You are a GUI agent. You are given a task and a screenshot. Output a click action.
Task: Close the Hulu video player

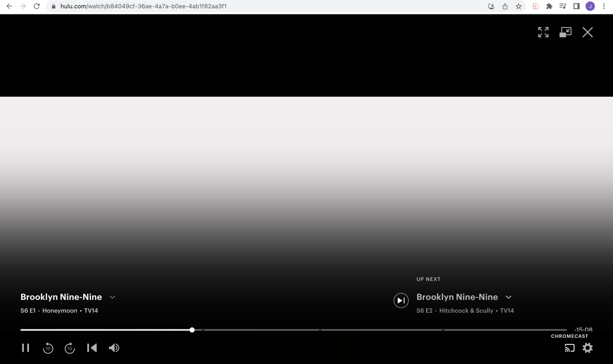[587, 32]
